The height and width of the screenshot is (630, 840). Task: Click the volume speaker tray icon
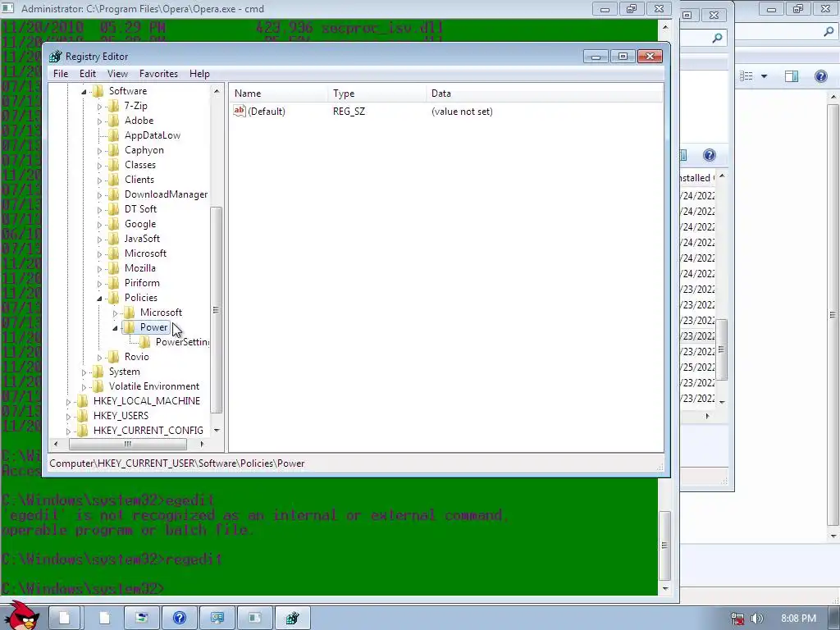[x=757, y=619]
